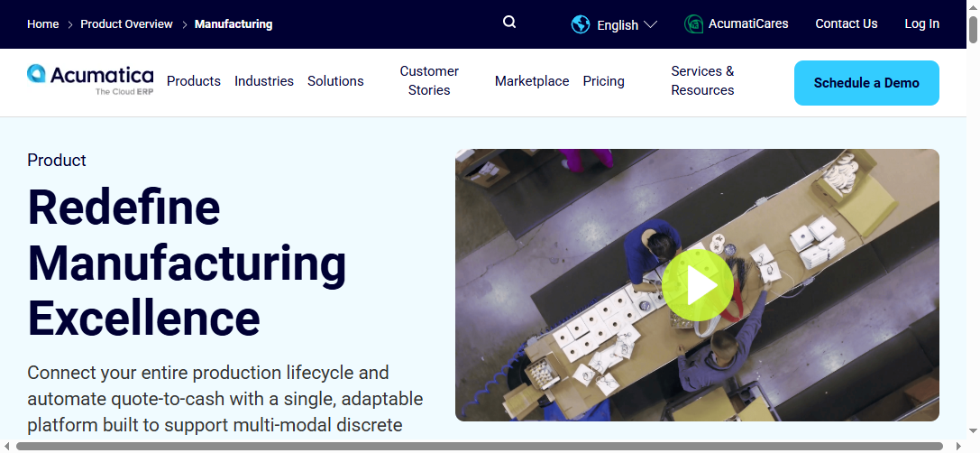Click the Manufacturing breadcrumb
This screenshot has width=980, height=453.
click(x=234, y=24)
